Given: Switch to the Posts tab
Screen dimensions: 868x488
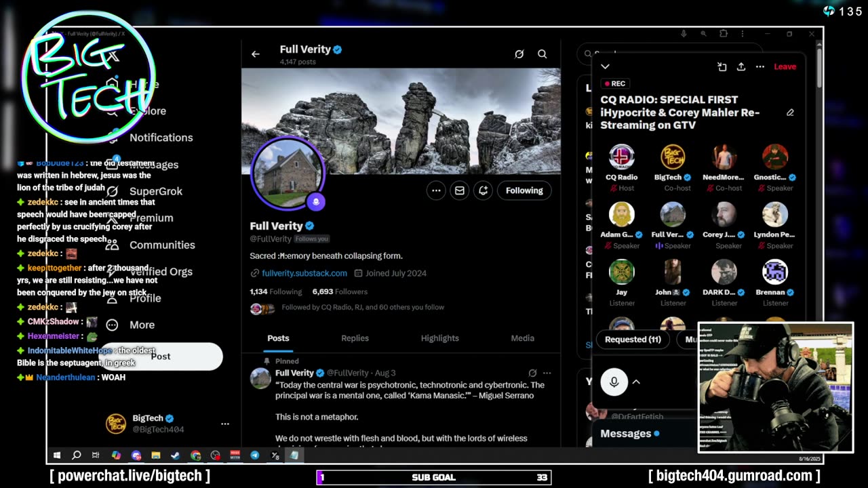Looking at the screenshot, I should pyautogui.click(x=278, y=338).
